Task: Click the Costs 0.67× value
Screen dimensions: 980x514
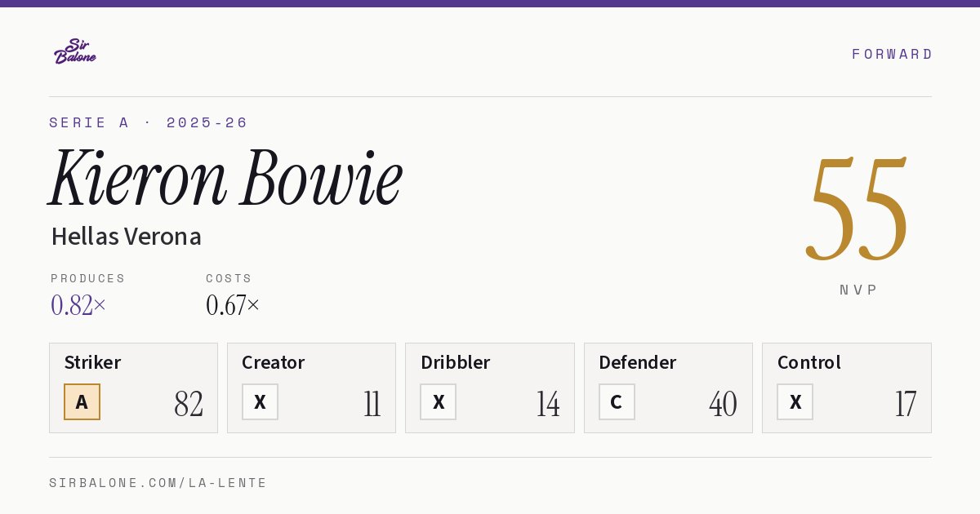Action: coord(233,305)
